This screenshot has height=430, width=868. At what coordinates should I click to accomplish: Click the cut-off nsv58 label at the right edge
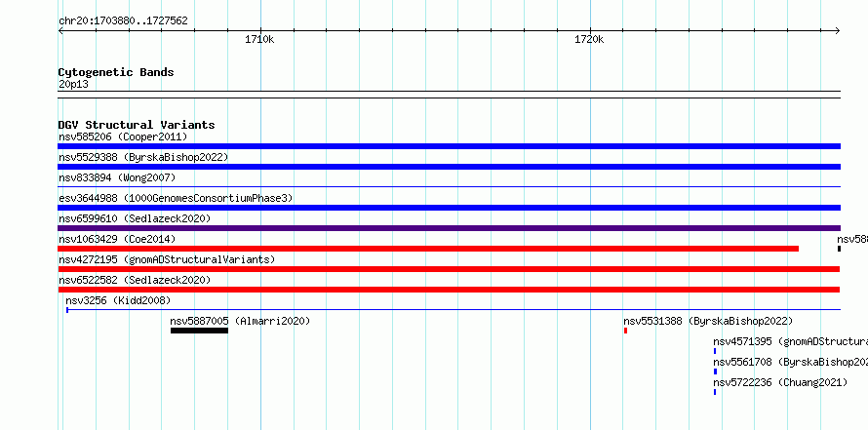pos(852,239)
